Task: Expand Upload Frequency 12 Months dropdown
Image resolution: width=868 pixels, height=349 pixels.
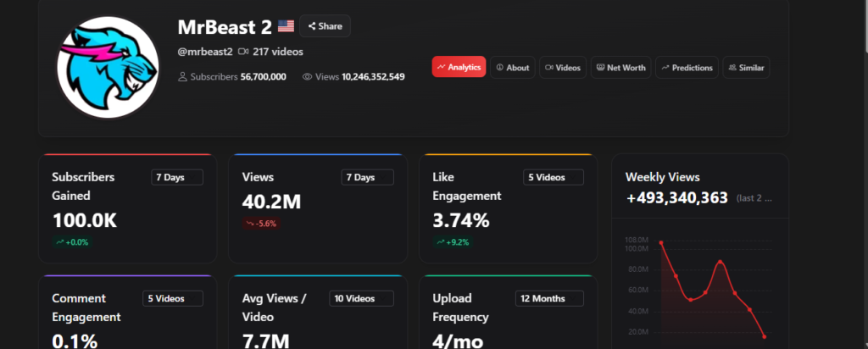Action: (x=551, y=298)
